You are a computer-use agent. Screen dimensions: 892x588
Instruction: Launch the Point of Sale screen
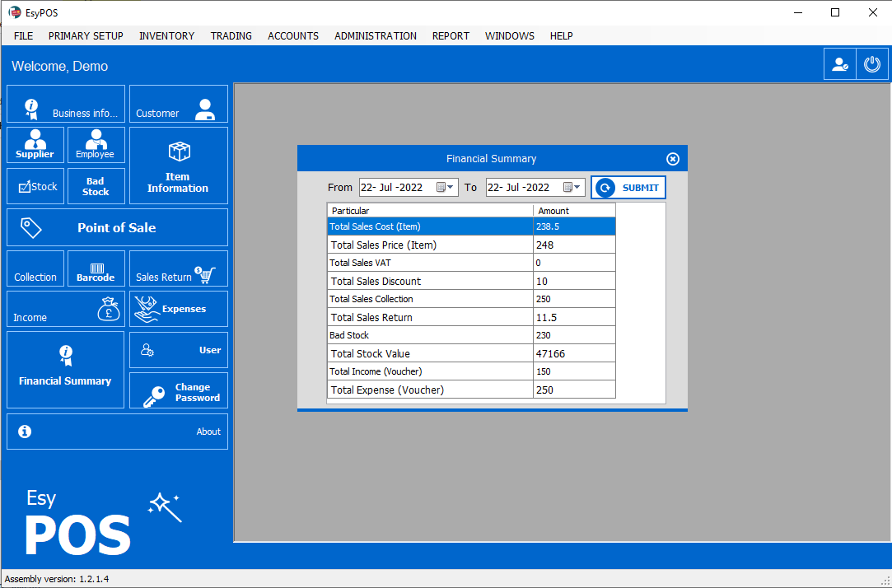click(x=117, y=226)
